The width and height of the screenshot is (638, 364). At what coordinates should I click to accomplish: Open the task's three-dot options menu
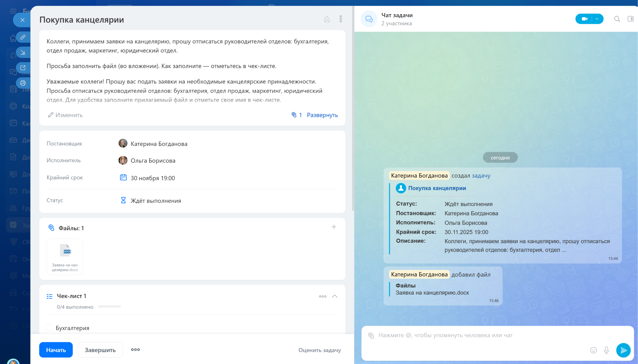coord(340,19)
